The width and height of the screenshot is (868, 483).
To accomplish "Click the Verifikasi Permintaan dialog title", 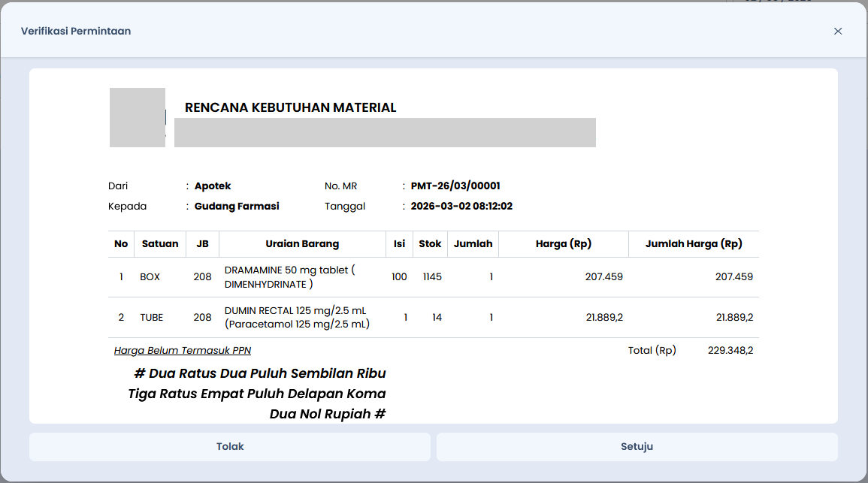I will point(76,32).
